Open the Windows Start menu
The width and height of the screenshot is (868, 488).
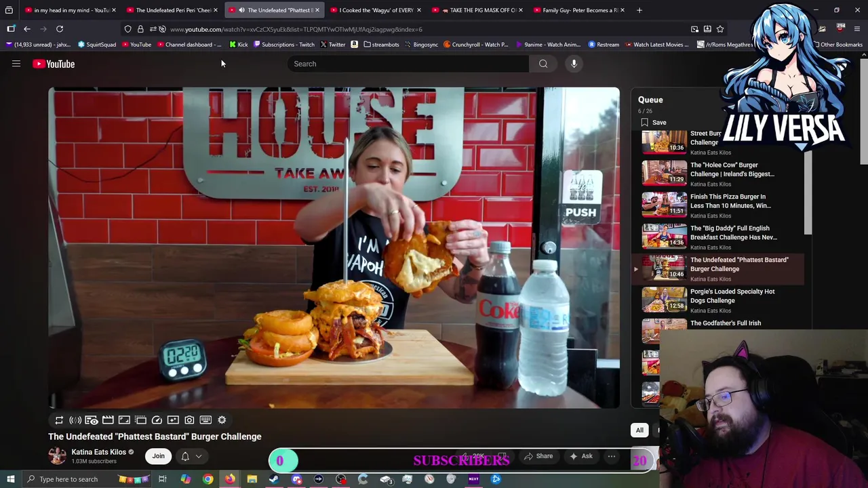11,479
